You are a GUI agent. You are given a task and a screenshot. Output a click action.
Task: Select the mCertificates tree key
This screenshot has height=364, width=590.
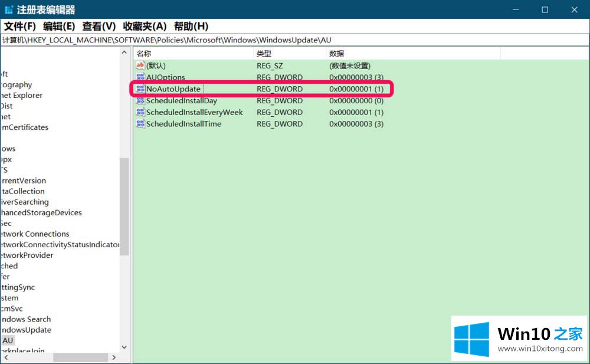(25, 127)
